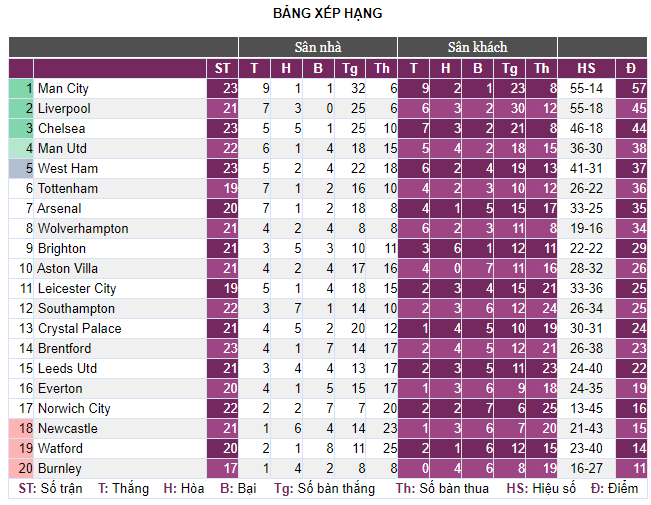Click Norwich City's 13-45 goal difference
The height and width of the screenshot is (505, 651).
pyautogui.click(x=586, y=408)
